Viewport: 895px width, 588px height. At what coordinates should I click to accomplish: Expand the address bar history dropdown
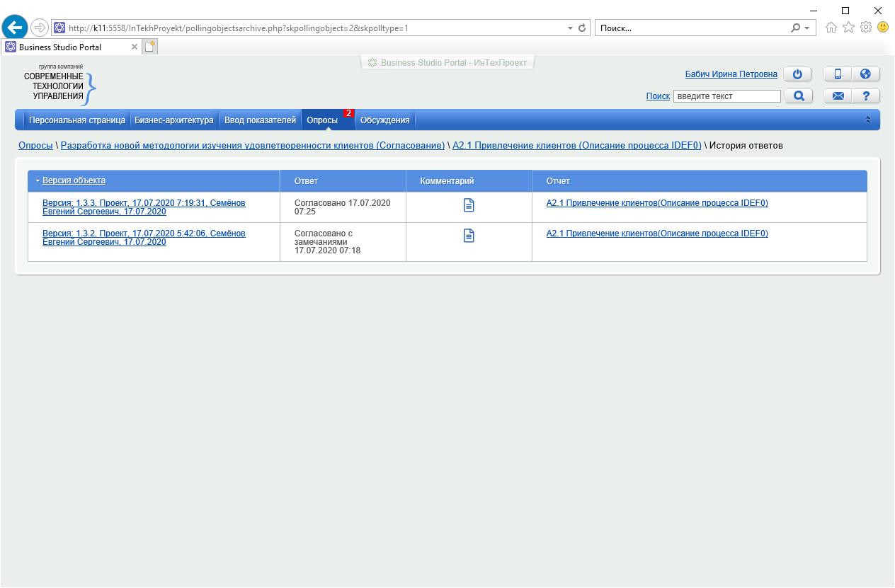(x=571, y=28)
